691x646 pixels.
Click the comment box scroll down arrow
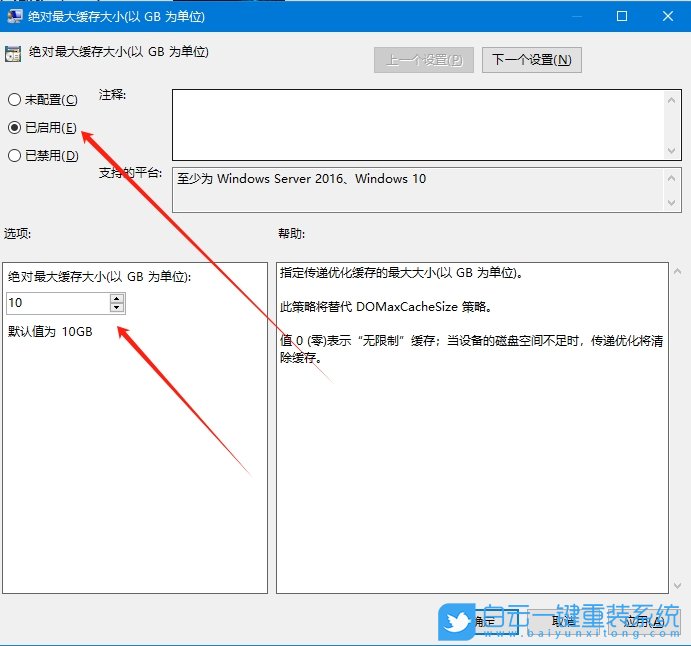tap(671, 151)
